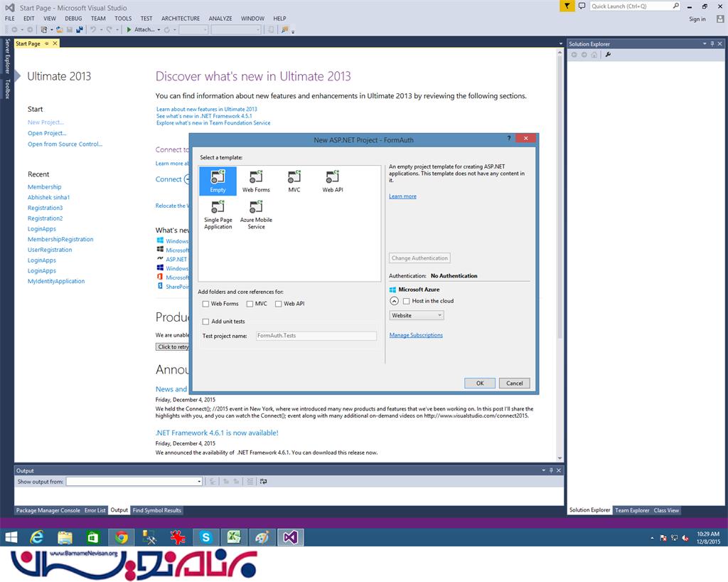Open the New Project dropdown arrow in toolbar
728x582 pixels.
pyautogui.click(x=51, y=30)
